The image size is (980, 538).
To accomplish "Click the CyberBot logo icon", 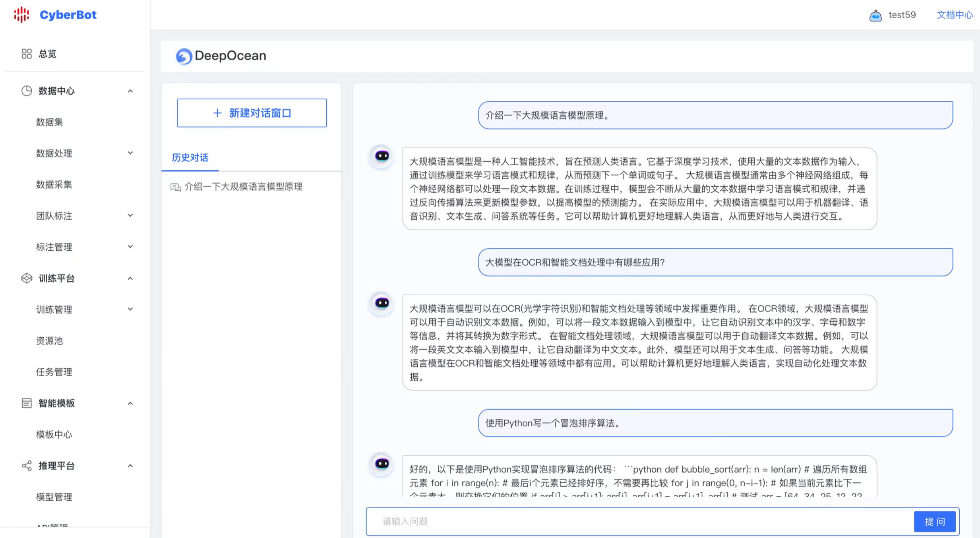I will (21, 15).
